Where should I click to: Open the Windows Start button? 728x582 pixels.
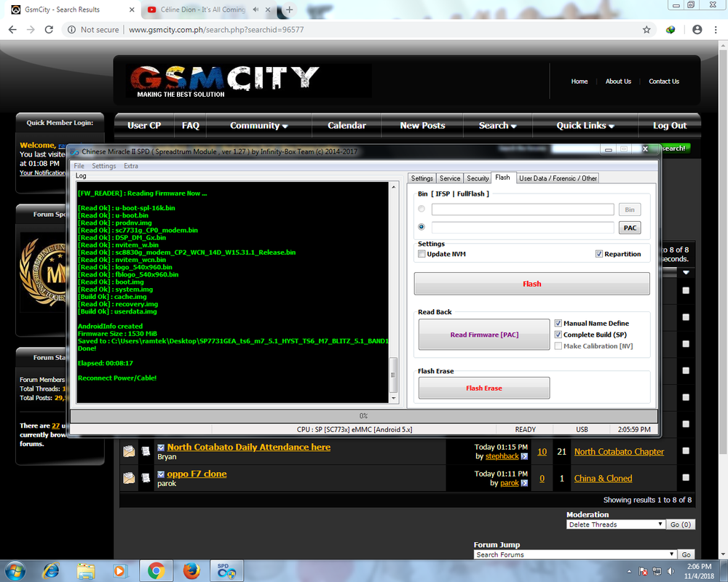(15, 570)
